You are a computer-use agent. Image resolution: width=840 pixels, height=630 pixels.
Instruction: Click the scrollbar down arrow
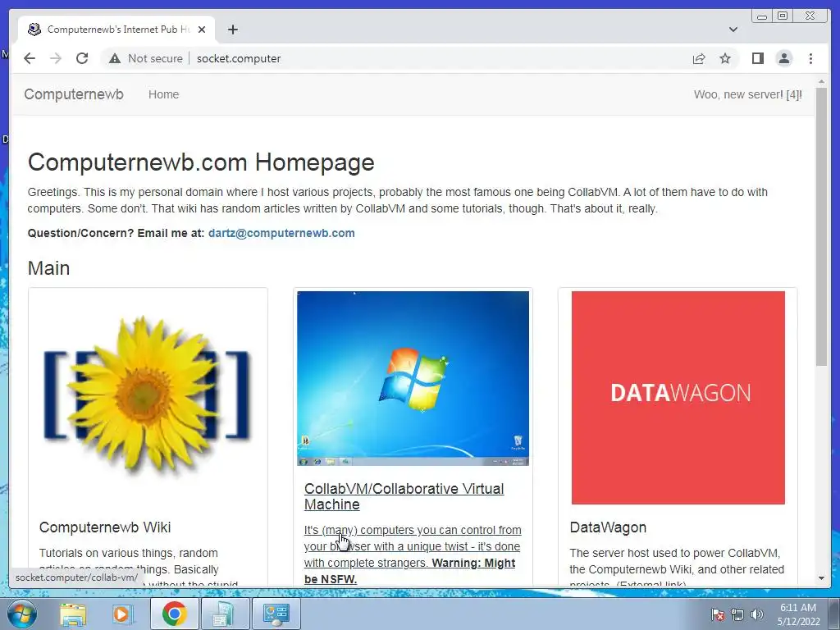pyautogui.click(x=821, y=578)
